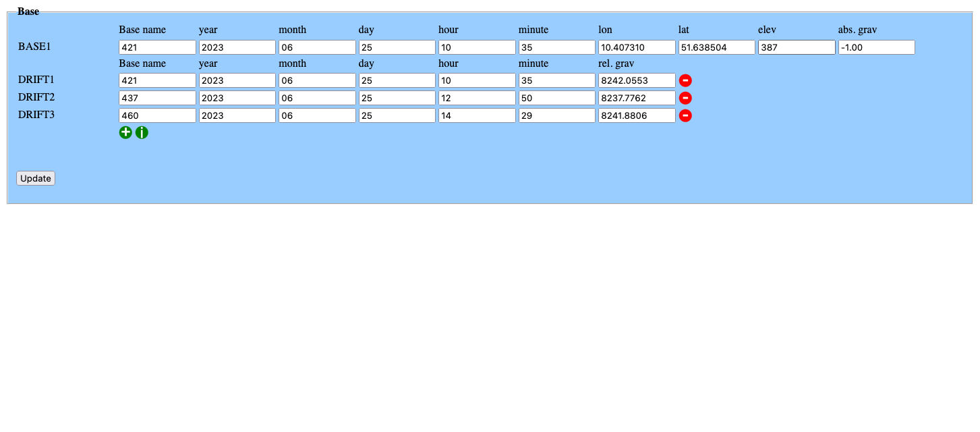Viewport: 980px width, 432px height.
Task: Click the BASE1 longitude field 10.407310
Action: pyautogui.click(x=636, y=47)
